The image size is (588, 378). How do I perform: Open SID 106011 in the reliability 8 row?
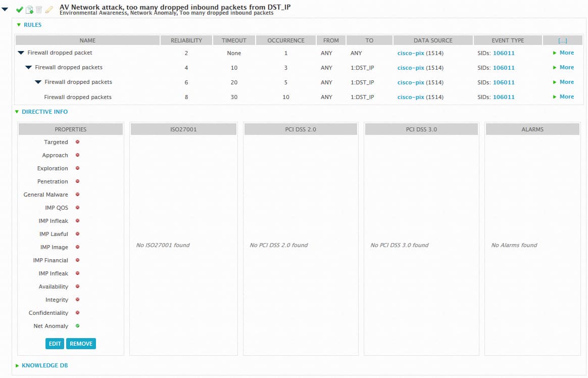coord(504,97)
